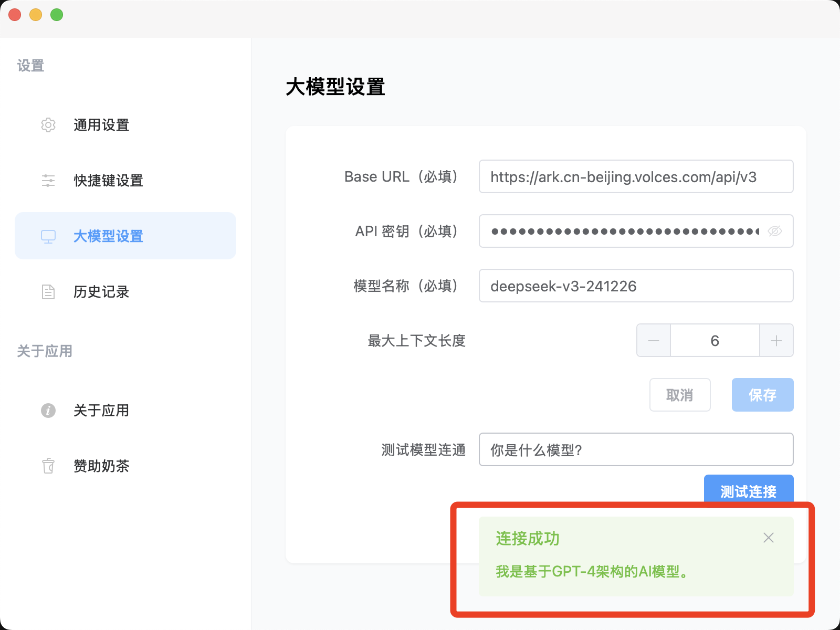Focus the 测试模型连通 prompt field
Screen dimensions: 840x630
(x=636, y=449)
